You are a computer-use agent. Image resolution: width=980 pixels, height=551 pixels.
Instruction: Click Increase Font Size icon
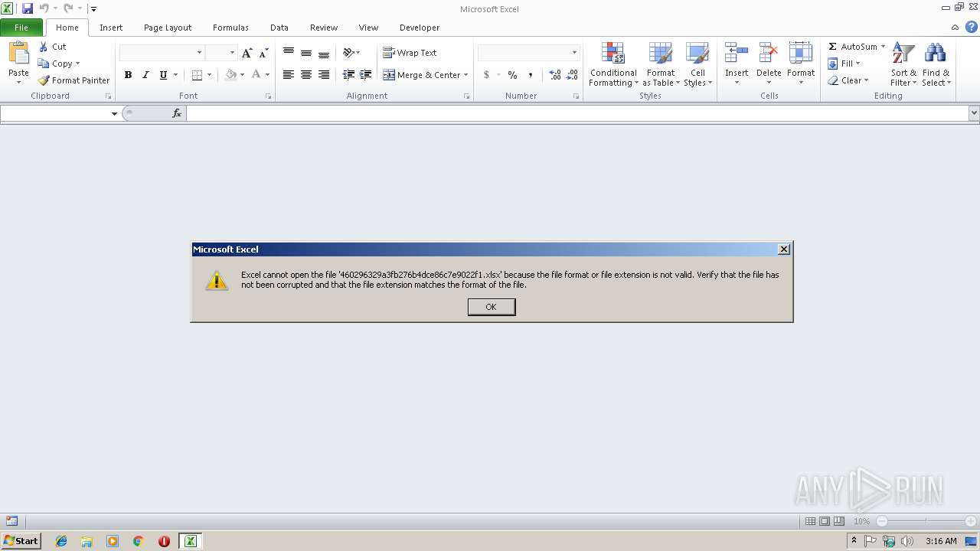pyautogui.click(x=247, y=53)
